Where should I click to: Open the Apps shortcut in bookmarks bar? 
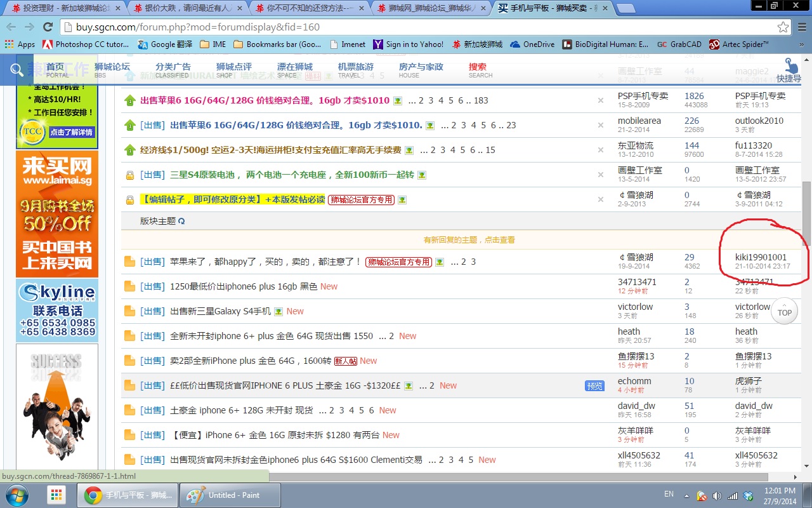coord(20,44)
